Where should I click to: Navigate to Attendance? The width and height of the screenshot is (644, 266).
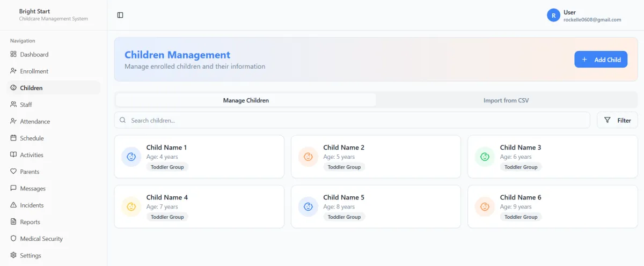pos(53,121)
